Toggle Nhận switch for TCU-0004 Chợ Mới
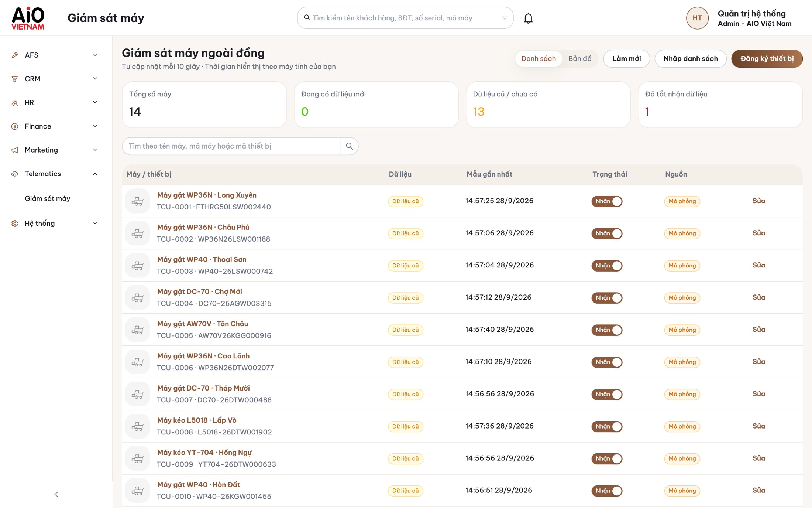812x508 pixels. tap(607, 298)
